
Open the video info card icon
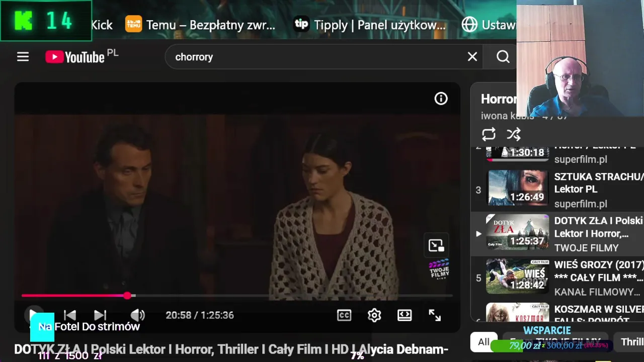click(441, 99)
